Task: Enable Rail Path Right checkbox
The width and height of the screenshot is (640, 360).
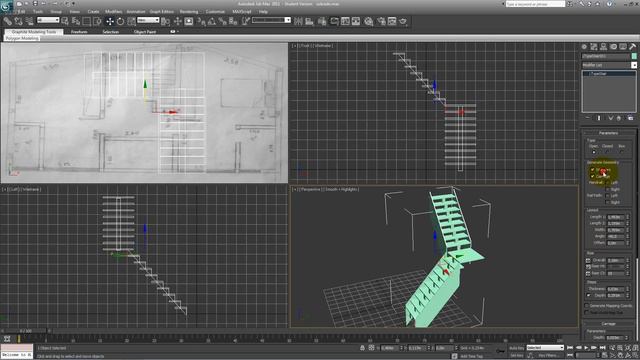Action: click(607, 202)
